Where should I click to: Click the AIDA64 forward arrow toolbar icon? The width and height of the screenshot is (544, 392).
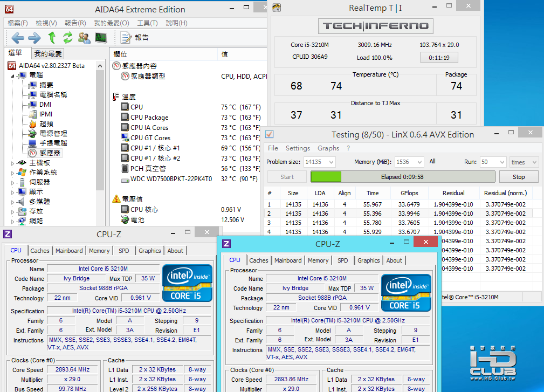coord(34,37)
